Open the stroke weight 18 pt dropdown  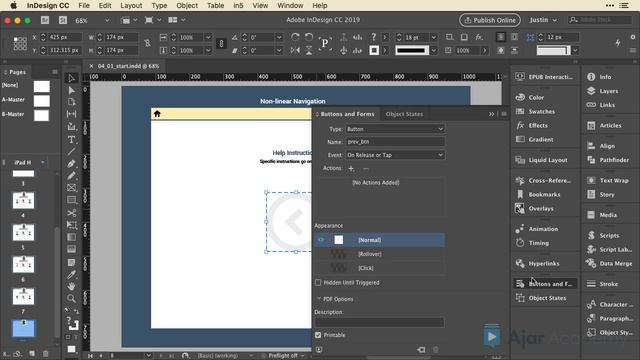point(433,37)
